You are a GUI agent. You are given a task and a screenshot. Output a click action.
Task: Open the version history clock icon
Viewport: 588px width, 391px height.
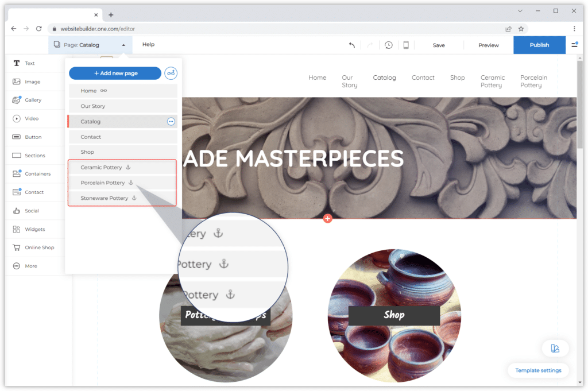pos(389,45)
